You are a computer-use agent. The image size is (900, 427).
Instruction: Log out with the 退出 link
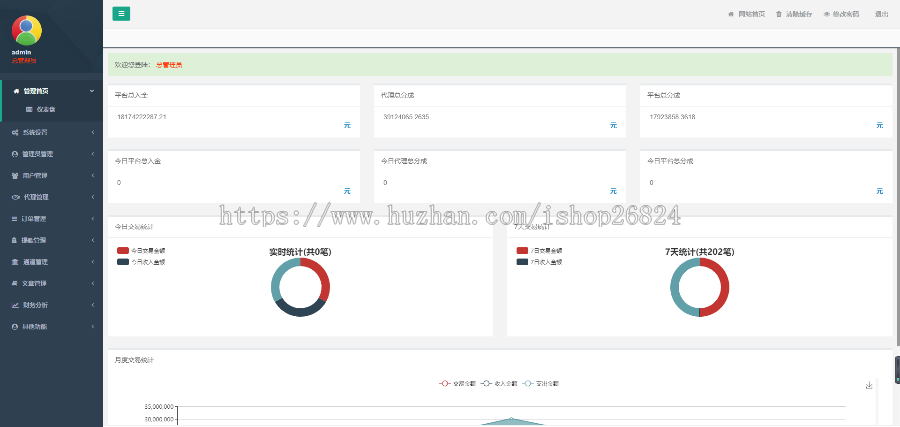coord(882,14)
